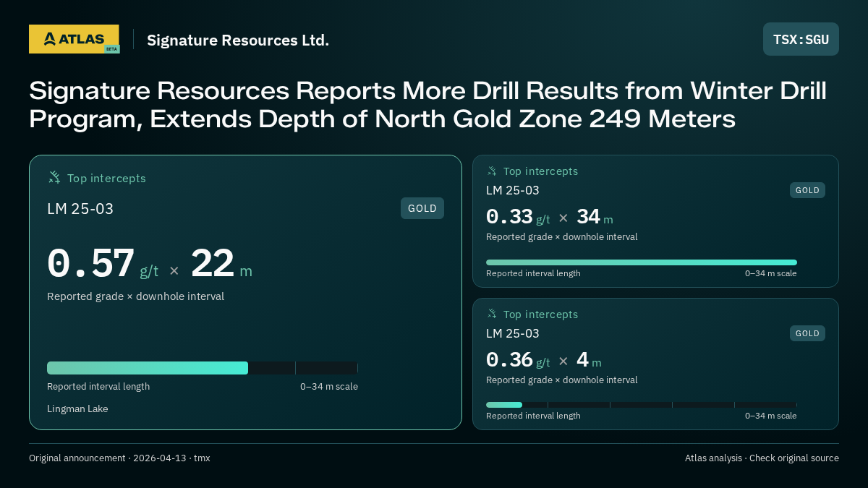
Task: Click the drill icon in the 0.33 g/t card
Action: pyautogui.click(x=492, y=171)
